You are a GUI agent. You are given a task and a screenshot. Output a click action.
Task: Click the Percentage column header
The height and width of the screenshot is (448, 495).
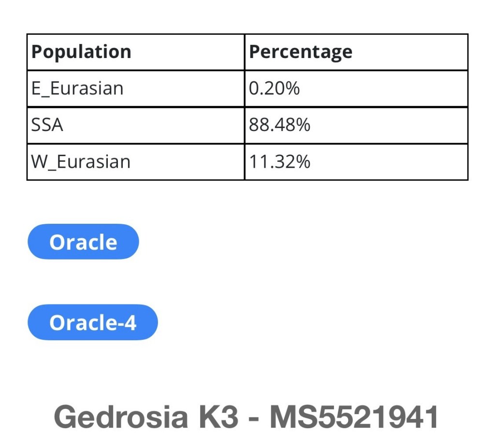tap(300, 52)
